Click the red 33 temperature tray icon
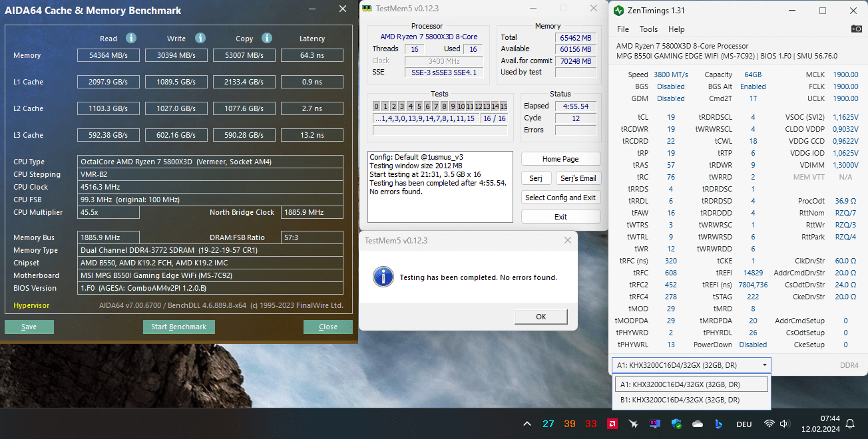The image size is (868, 439). coord(591,424)
